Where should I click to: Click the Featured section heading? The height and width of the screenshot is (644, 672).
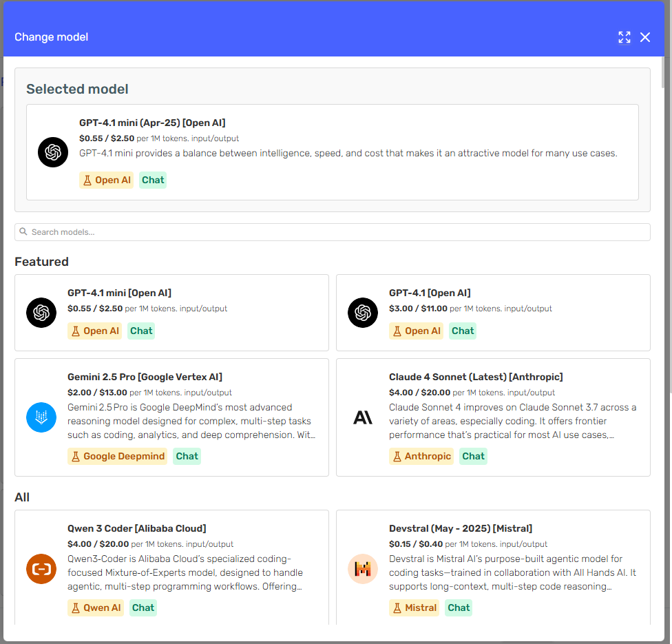point(41,262)
